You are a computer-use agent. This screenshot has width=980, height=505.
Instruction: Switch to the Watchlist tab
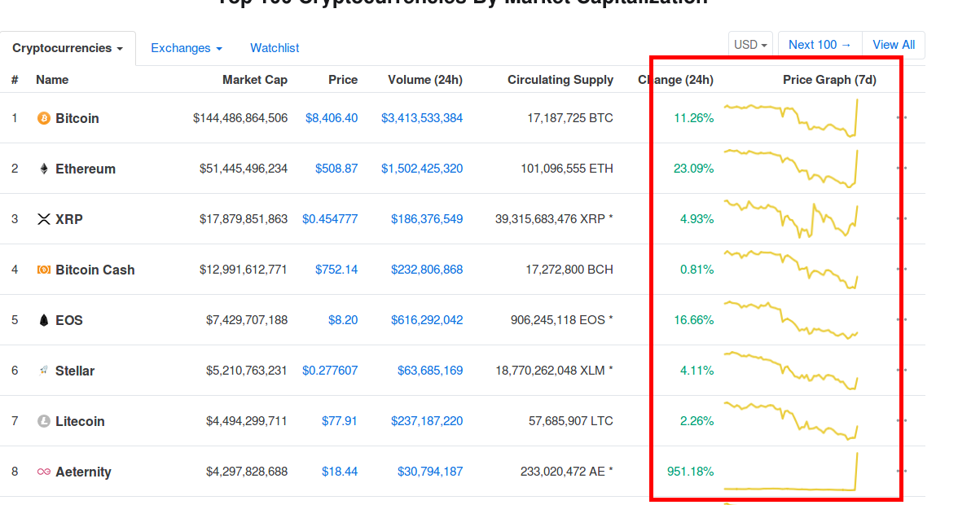275,48
